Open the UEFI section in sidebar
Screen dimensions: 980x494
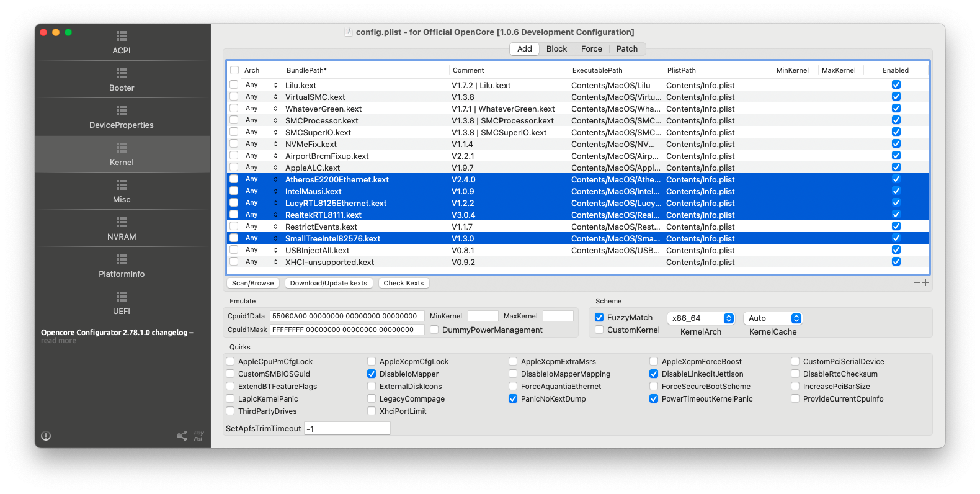pos(122,303)
